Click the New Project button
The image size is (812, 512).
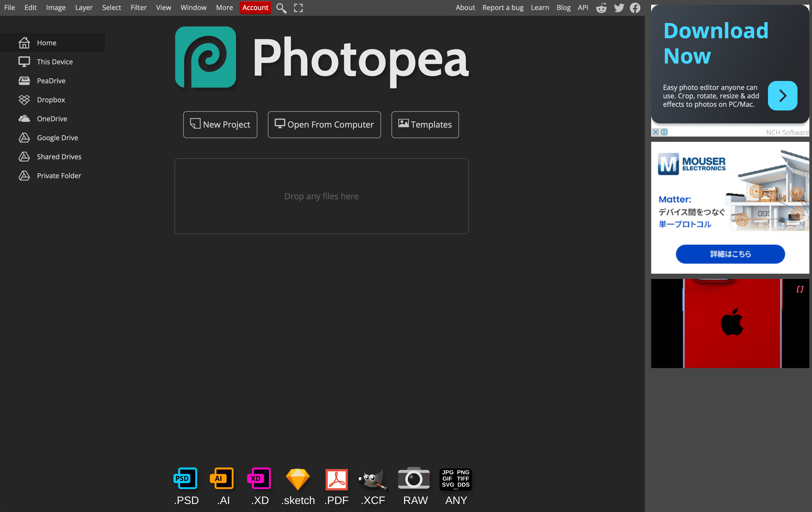coord(220,124)
